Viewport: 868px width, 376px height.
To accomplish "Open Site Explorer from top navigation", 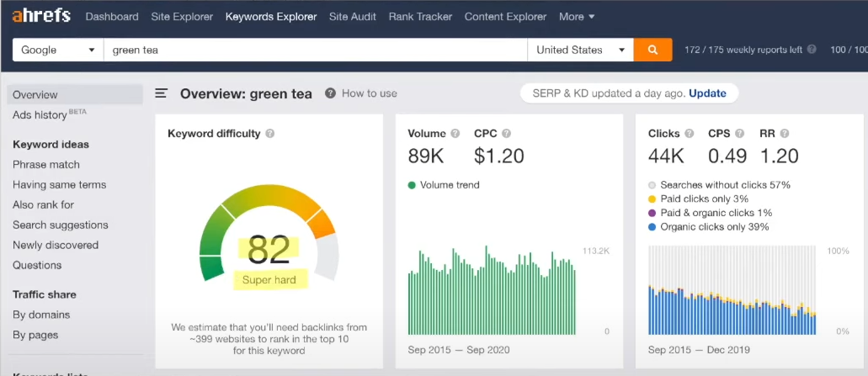I will coord(182,16).
